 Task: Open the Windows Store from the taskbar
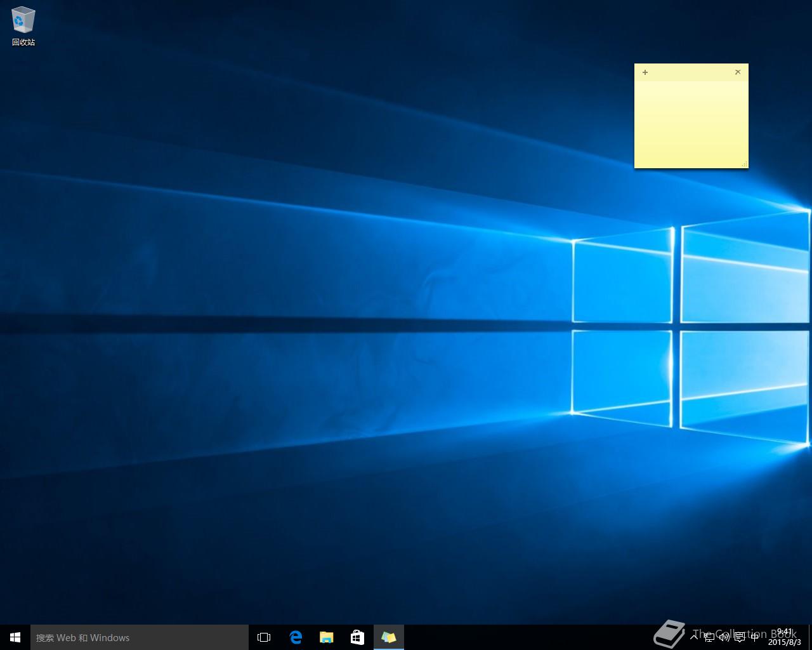(357, 637)
